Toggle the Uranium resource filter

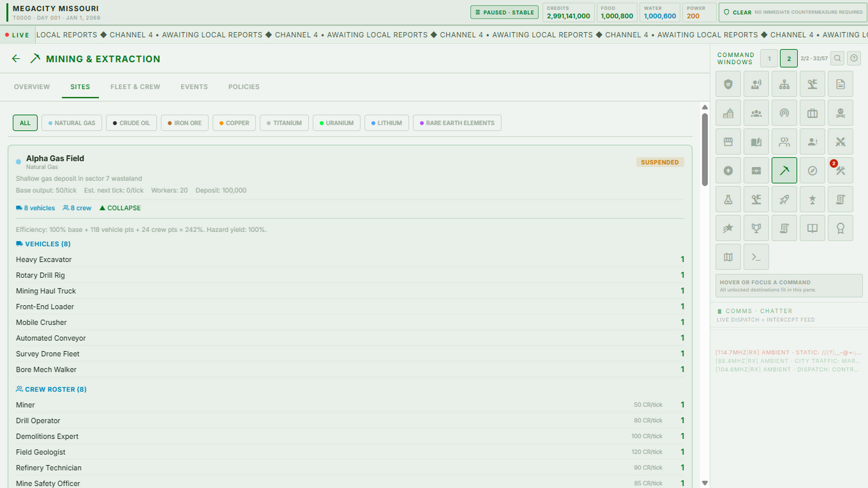coord(336,123)
